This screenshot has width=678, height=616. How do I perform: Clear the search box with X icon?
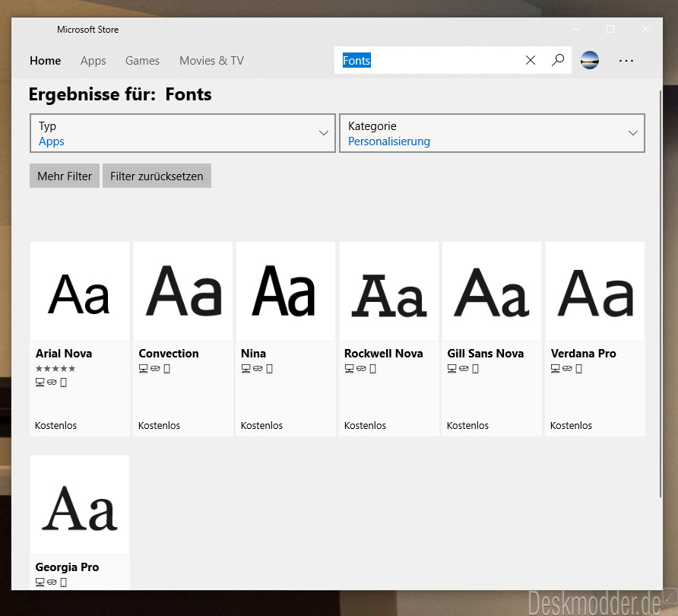pyautogui.click(x=530, y=60)
